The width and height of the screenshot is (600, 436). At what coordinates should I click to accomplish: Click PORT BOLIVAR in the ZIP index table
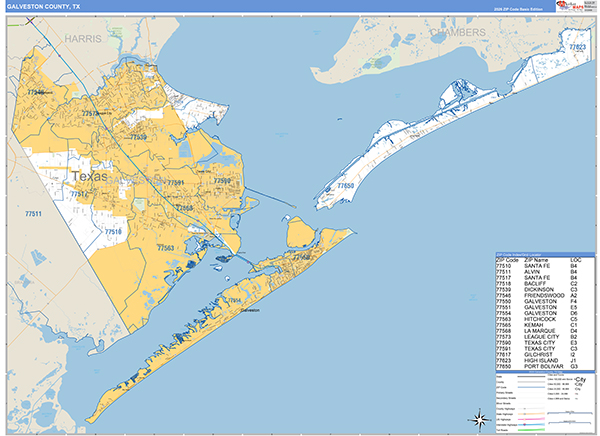(543, 366)
